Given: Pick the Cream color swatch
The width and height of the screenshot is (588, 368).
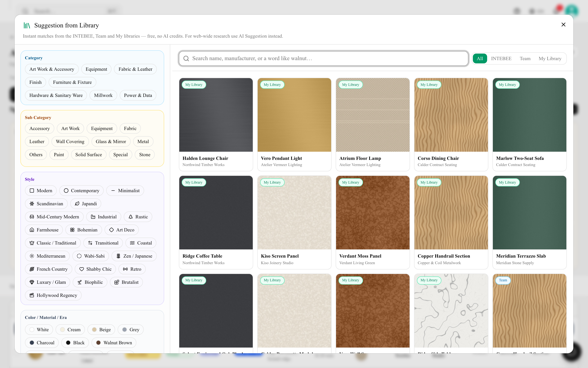Looking at the screenshot, I should 62,330.
